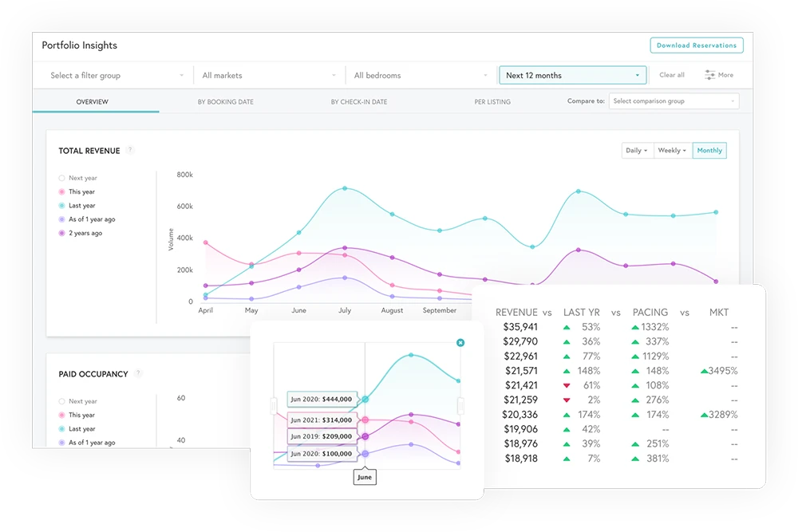Click the green up arrow beside 1332%
Screen dimensions: 798x532
coord(635,328)
